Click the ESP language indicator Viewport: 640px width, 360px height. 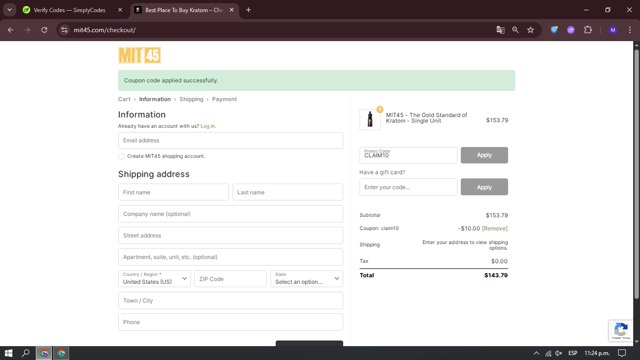click(573, 353)
